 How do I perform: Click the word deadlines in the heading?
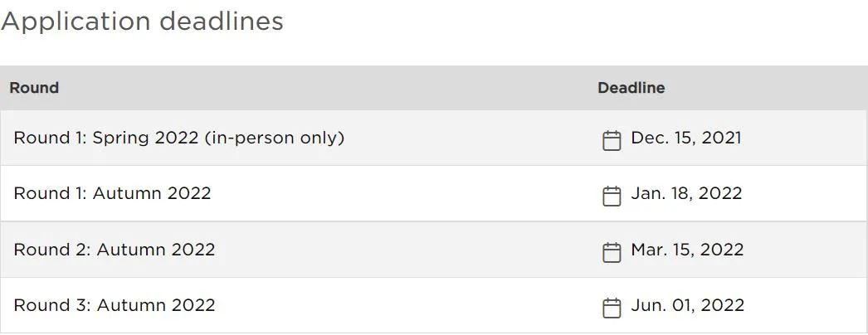[222, 22]
